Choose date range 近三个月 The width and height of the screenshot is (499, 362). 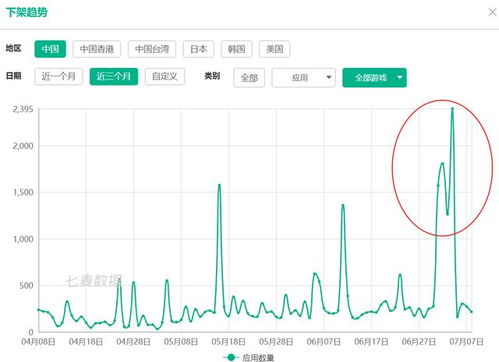coord(114,77)
